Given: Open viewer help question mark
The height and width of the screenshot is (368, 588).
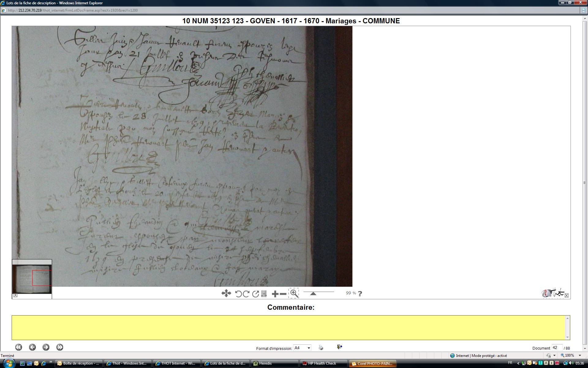Looking at the screenshot, I should click(360, 294).
